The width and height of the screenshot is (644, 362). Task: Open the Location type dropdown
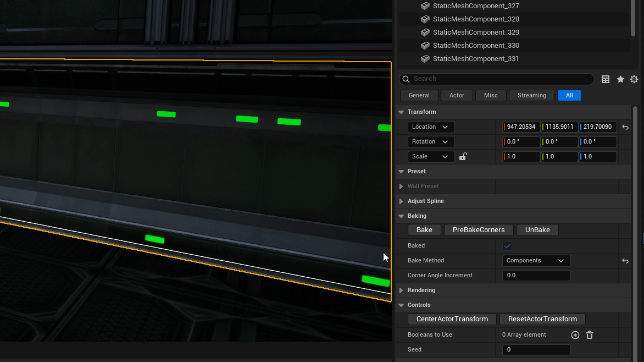point(431,127)
